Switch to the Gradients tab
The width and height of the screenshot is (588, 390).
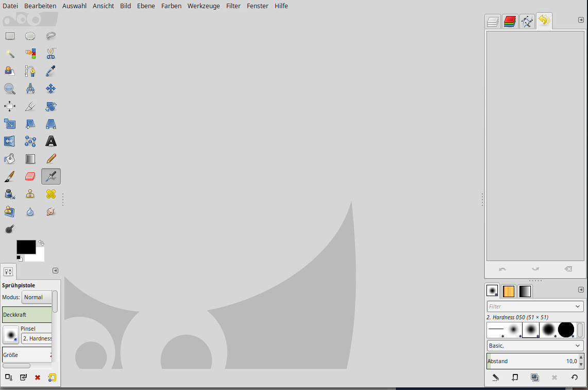click(x=525, y=291)
